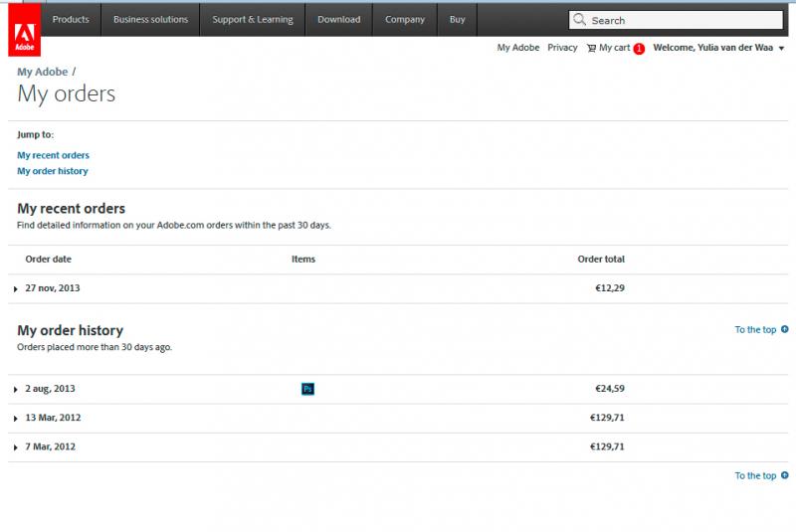Click arrow icon beside order history To the top
Viewport: 796px width, 532px height.
point(785,329)
